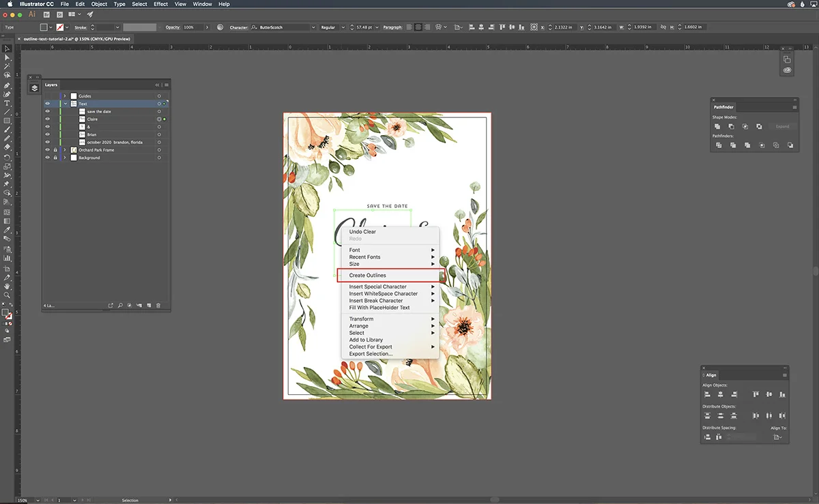Click the Unite shape mode in Pathfinder
This screenshot has height=504, width=819.
click(x=717, y=127)
